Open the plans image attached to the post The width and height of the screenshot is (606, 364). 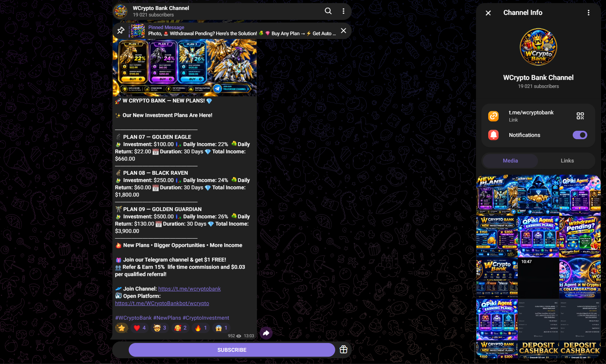(x=185, y=67)
